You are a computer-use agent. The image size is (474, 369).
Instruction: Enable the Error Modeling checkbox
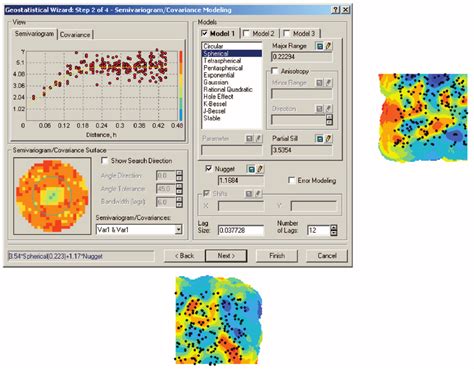291,180
